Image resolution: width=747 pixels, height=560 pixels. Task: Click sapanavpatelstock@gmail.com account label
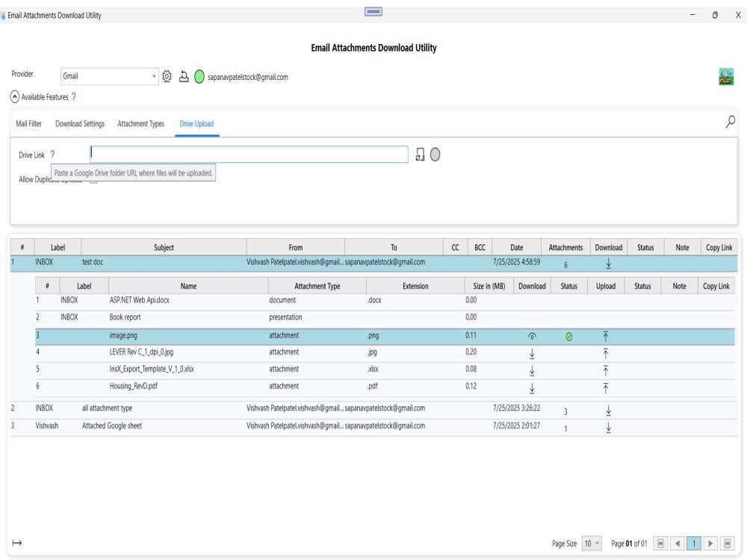click(248, 77)
